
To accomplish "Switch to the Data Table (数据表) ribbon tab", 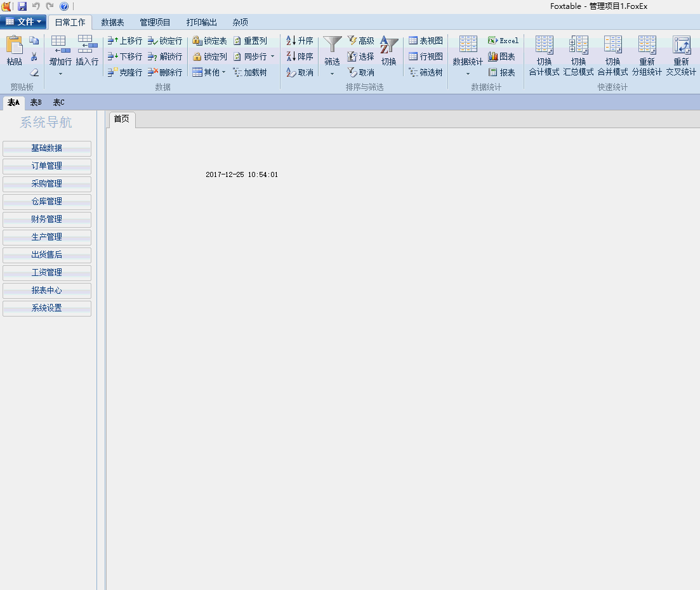I will pos(112,22).
